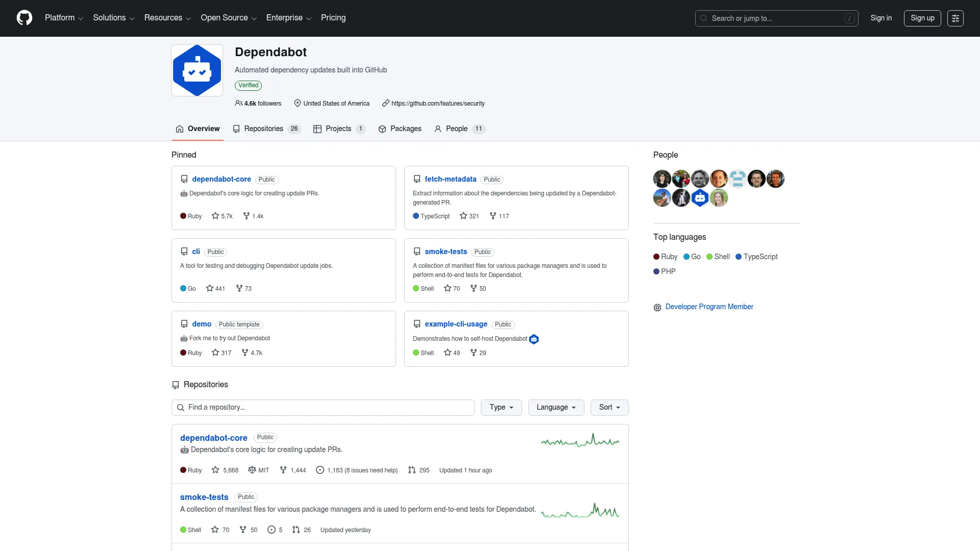Click the followers people icon
The image size is (980, 551).
click(238, 103)
